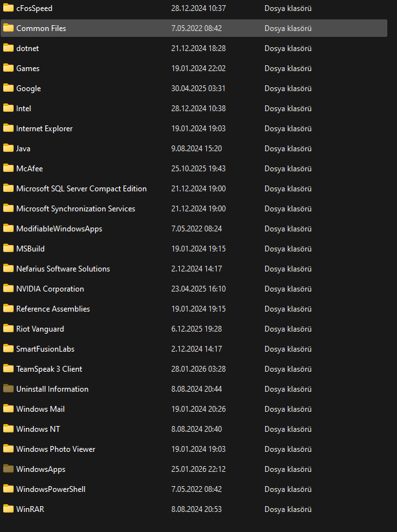The width and height of the screenshot is (397, 532).
Task: Select the Internet Explorer folder icon
Action: coord(8,128)
